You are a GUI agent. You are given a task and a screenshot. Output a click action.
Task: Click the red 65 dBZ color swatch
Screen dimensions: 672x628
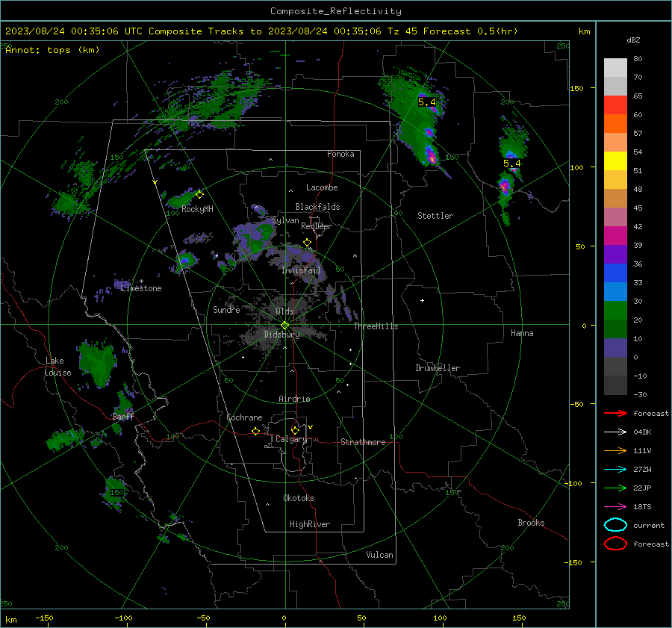click(615, 105)
